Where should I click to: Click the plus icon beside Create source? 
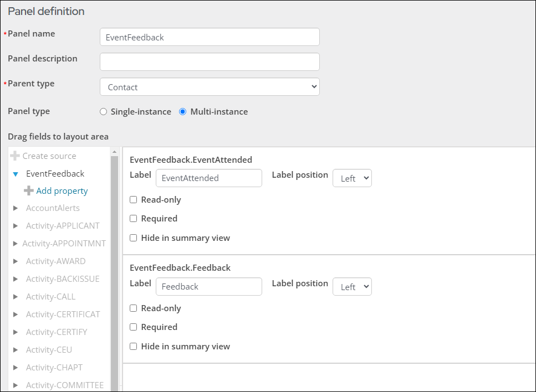(x=15, y=156)
